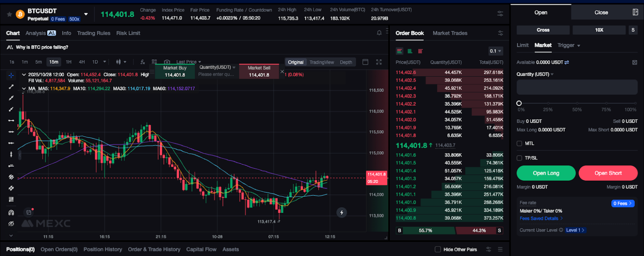Expand the BTCUSDT pair selector dropdown
Viewport: 644px width, 256px height.
[x=86, y=14]
